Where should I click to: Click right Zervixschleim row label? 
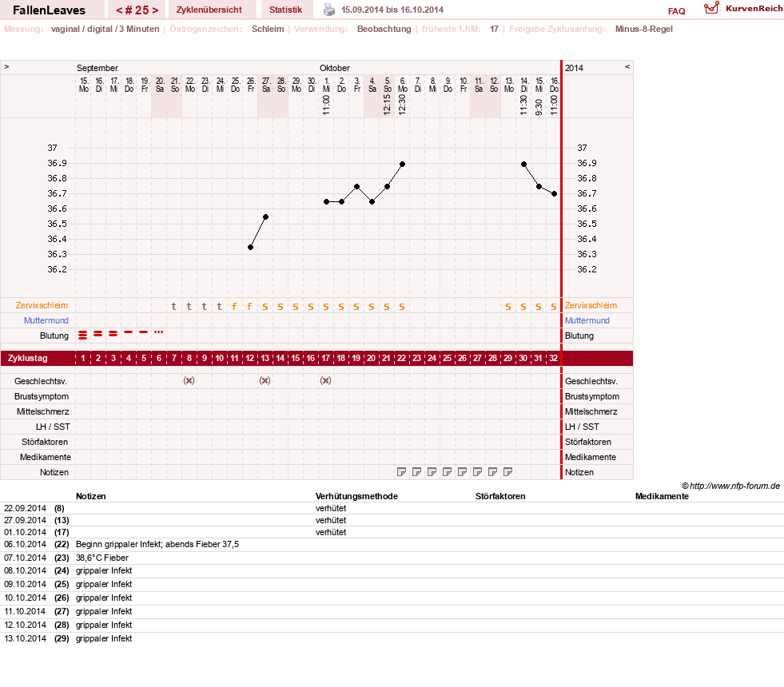(x=591, y=305)
